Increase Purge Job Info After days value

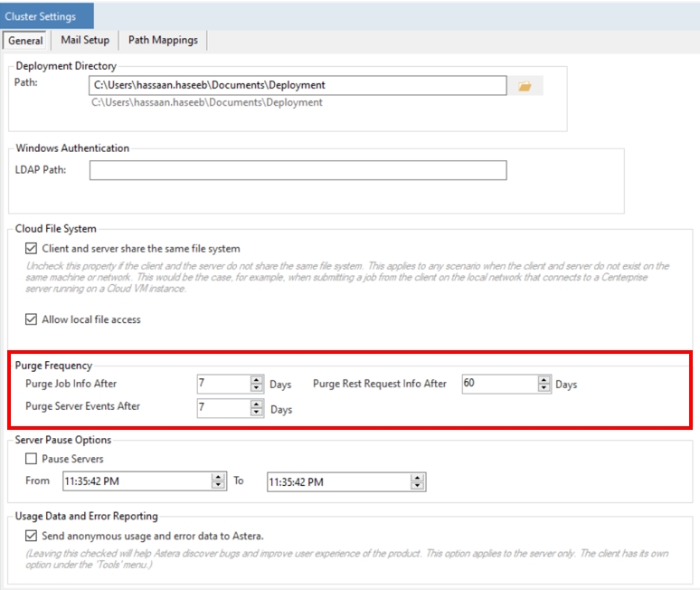click(257, 380)
